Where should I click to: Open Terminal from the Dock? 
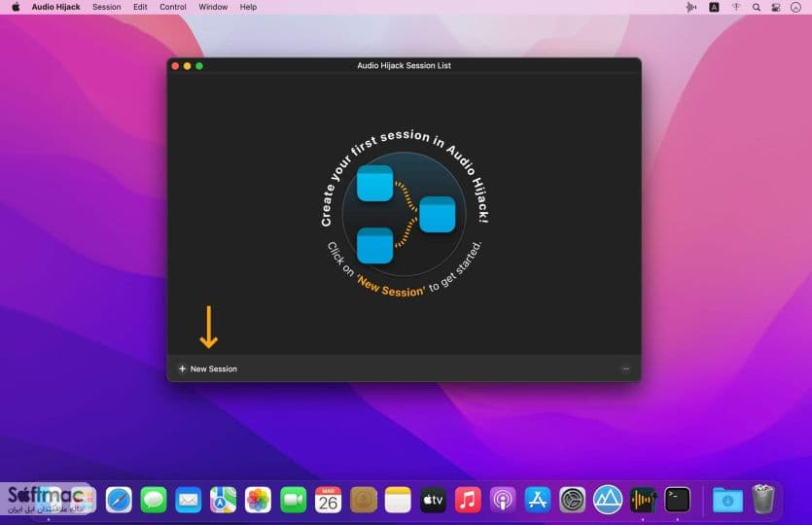[x=678, y=500]
